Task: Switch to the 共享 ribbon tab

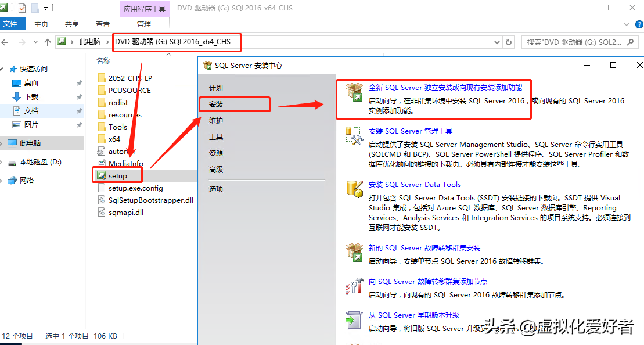Action: tap(72, 24)
